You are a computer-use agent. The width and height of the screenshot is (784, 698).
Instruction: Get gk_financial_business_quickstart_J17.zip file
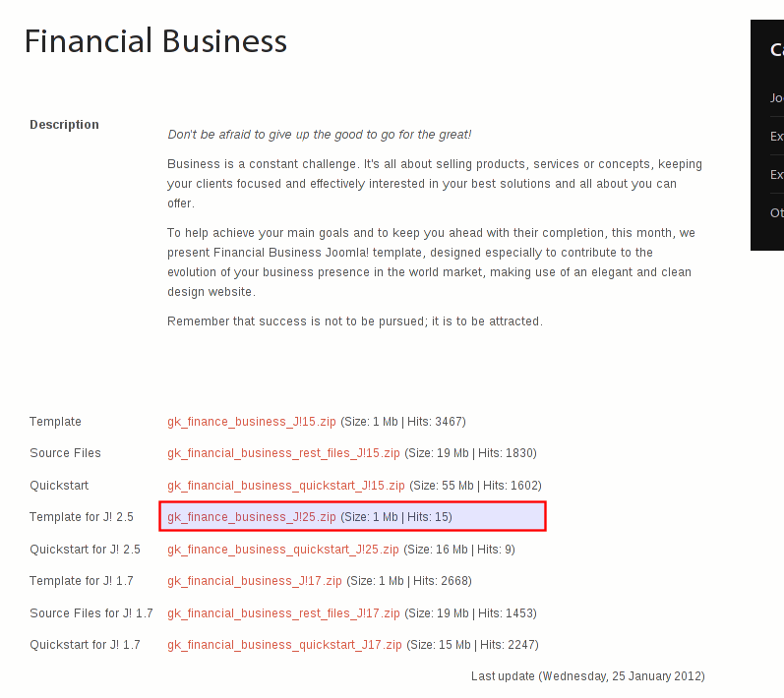(x=284, y=645)
